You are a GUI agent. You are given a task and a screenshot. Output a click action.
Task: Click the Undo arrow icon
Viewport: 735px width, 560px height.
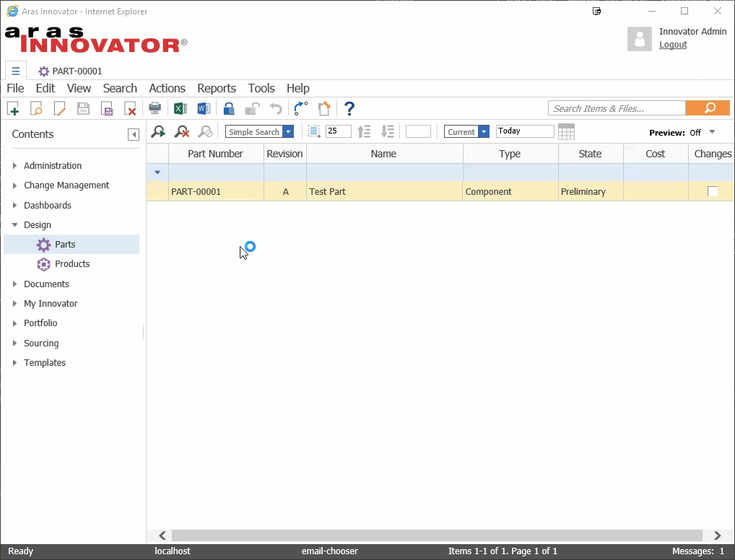pos(276,109)
